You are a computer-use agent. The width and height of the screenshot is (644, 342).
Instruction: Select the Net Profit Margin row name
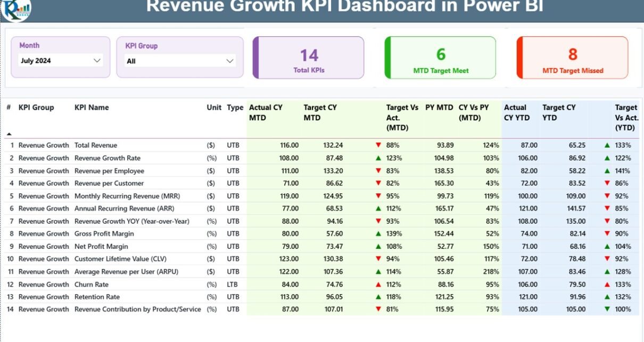click(101, 247)
